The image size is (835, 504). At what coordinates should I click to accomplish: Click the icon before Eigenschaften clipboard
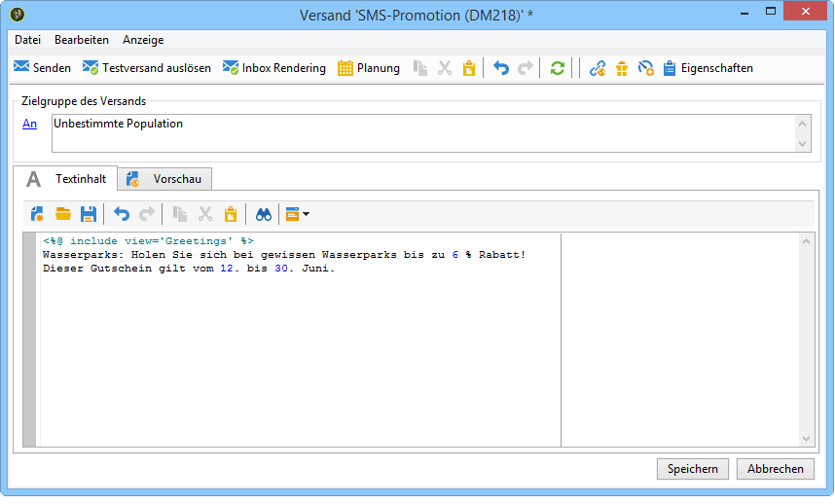pyautogui.click(x=646, y=68)
